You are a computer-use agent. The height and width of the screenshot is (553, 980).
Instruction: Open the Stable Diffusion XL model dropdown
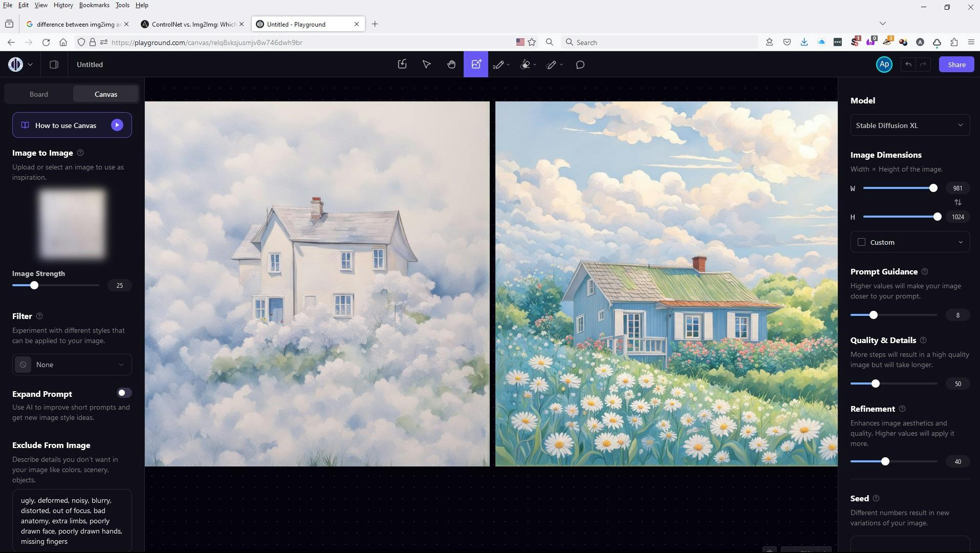[x=910, y=125]
